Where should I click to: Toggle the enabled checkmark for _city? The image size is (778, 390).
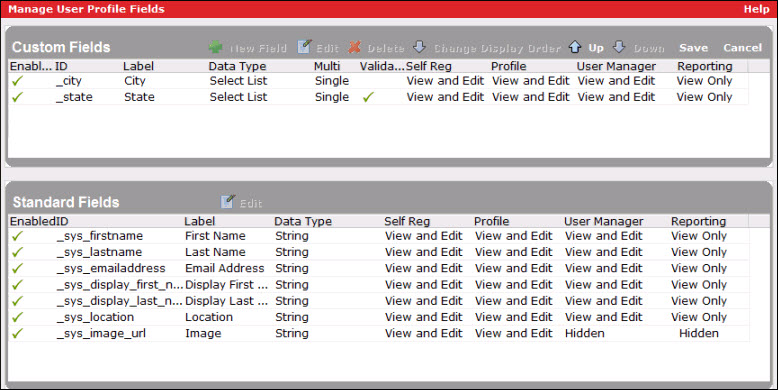click(x=17, y=81)
